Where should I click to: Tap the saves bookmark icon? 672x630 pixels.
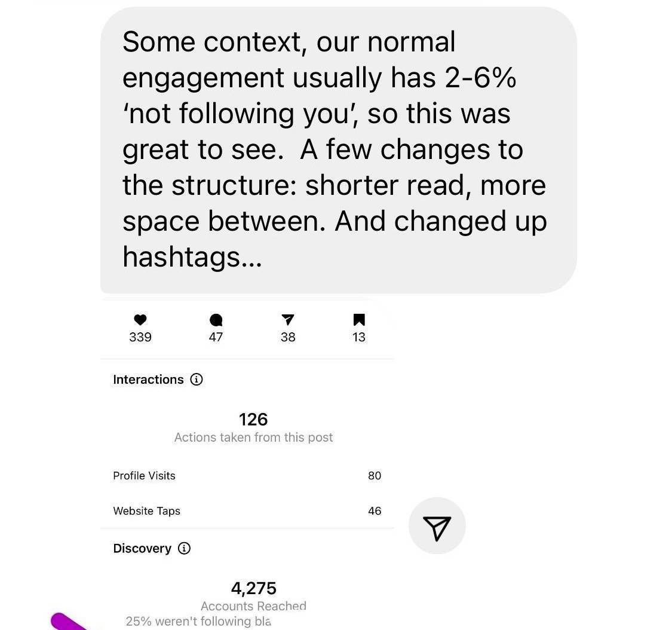(359, 320)
